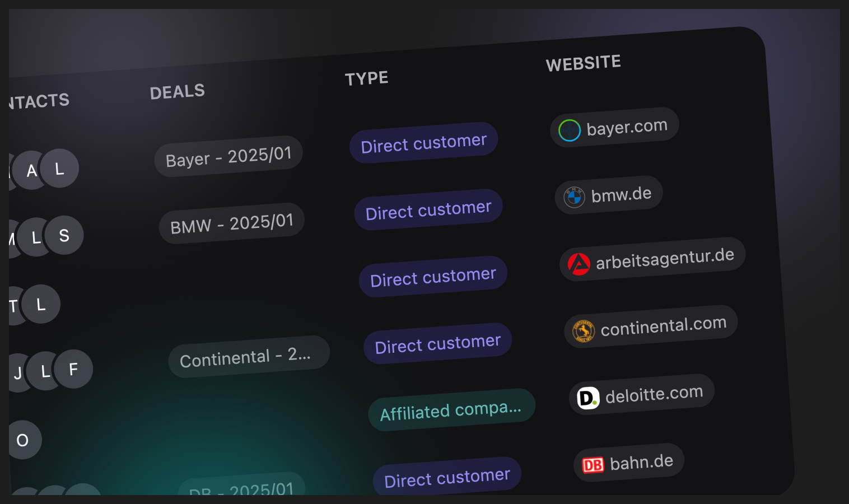
Task: Click the Continental horse logo icon
Action: [x=584, y=331]
